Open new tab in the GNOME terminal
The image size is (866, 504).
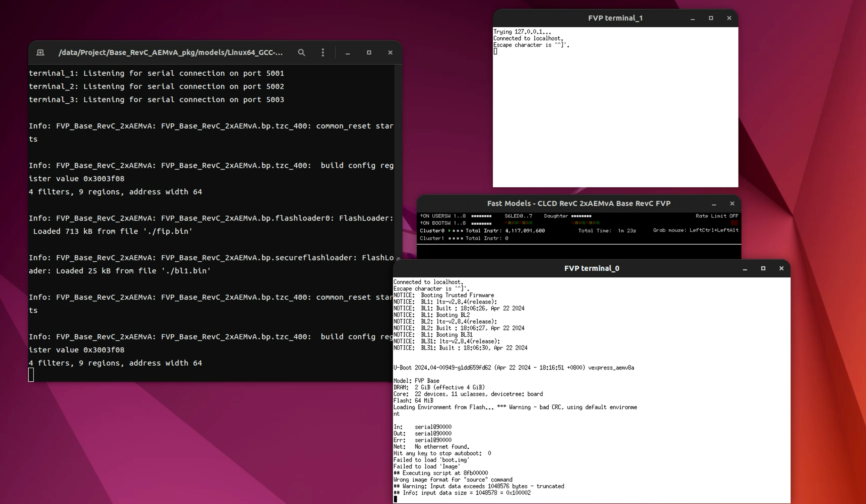(x=40, y=52)
